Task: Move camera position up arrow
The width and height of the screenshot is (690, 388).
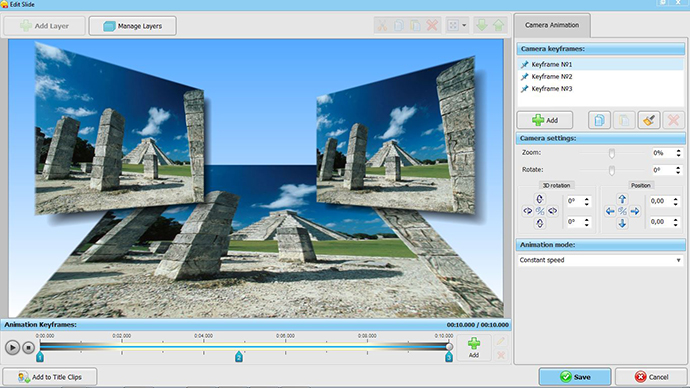Action: [x=622, y=199]
